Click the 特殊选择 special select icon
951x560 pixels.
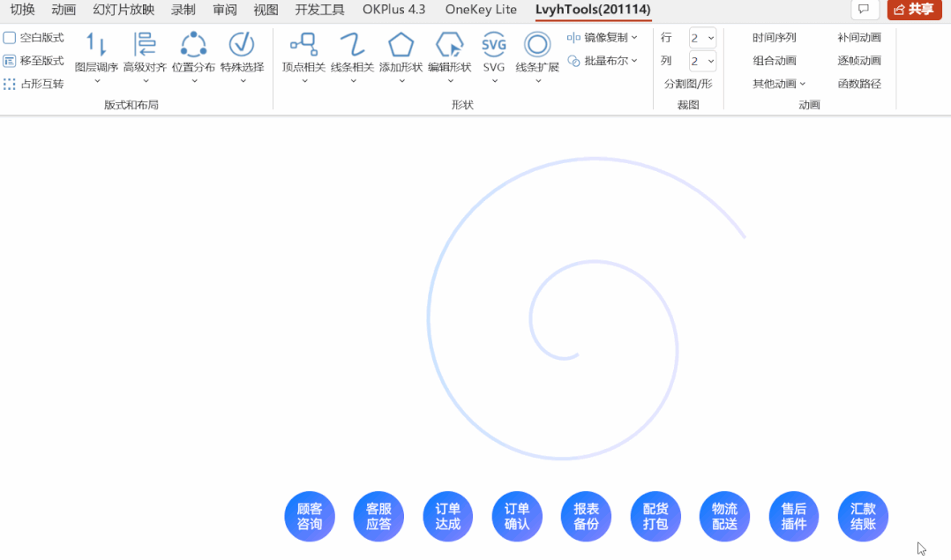pyautogui.click(x=242, y=44)
